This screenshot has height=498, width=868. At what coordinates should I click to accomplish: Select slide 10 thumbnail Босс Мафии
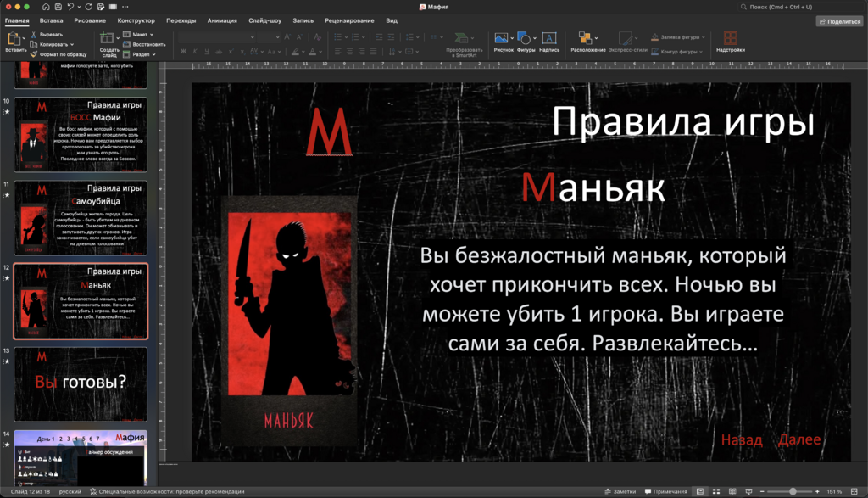[81, 135]
